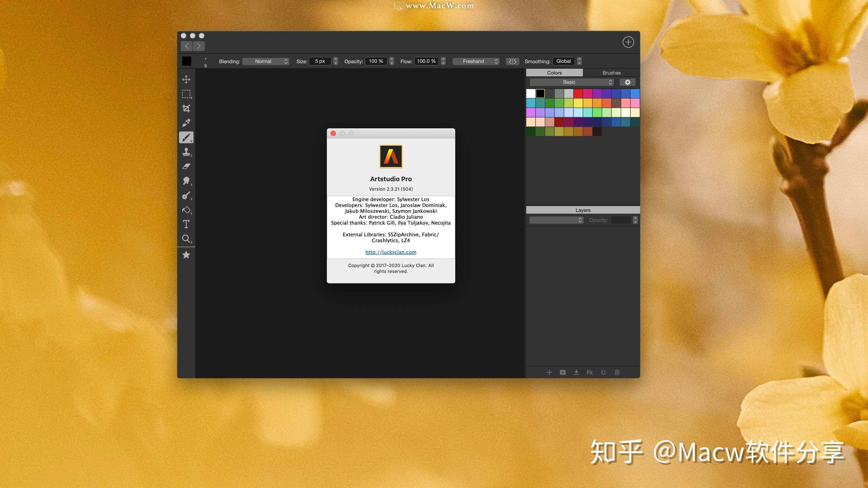Image resolution: width=868 pixels, height=488 pixels.
Task: Select the Paintbrush tool
Action: pos(186,137)
